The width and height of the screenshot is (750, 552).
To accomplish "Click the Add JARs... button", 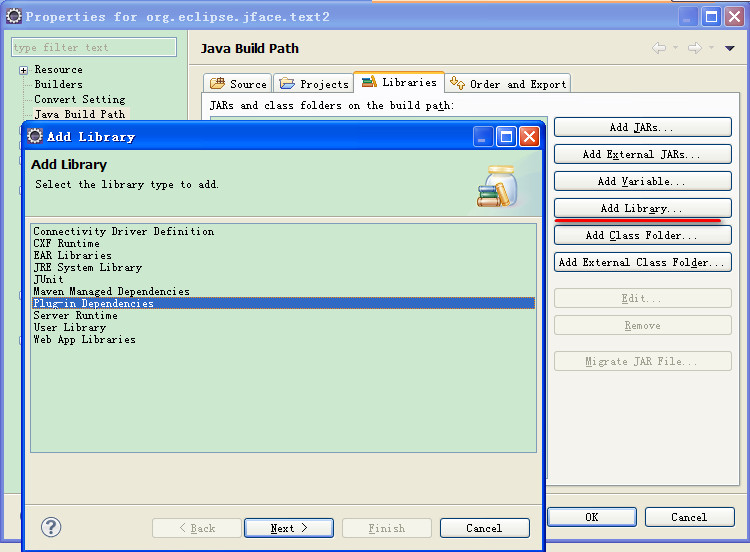I will click(x=642, y=127).
